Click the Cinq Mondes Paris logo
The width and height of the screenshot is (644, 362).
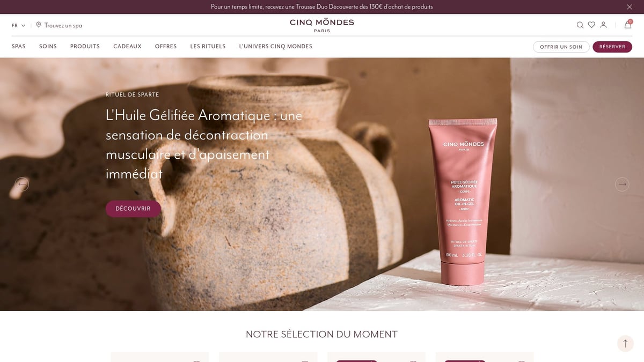322,25
